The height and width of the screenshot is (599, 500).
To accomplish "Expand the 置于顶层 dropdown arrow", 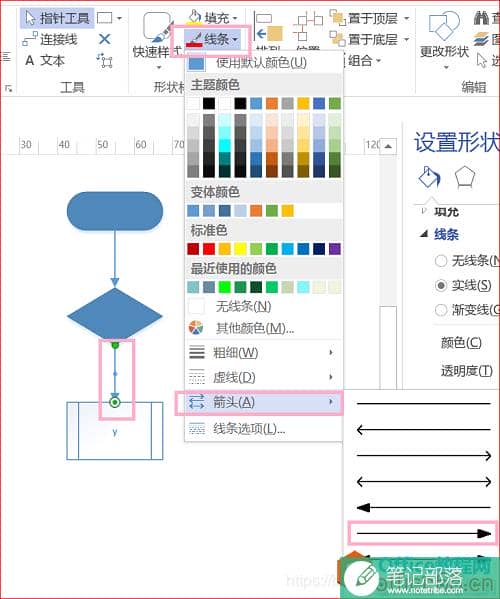I will tap(406, 18).
